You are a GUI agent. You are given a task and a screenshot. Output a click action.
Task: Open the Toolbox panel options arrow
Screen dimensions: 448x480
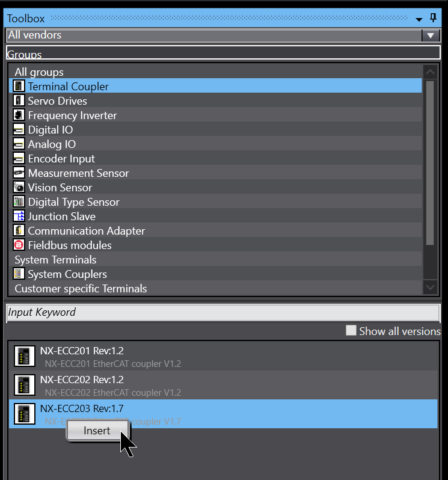(419, 20)
